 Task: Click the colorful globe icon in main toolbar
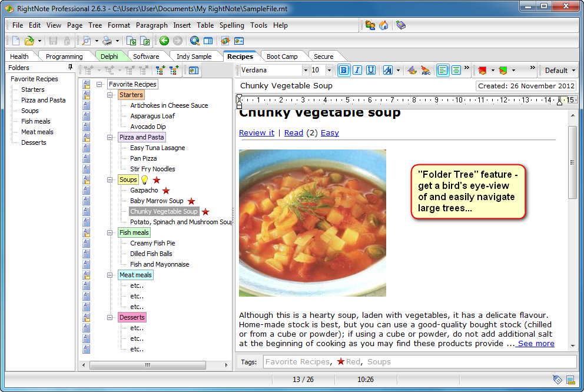coord(225,41)
